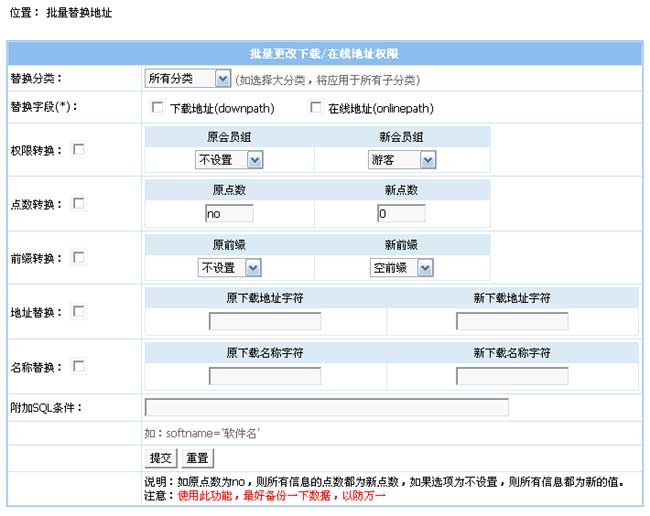Enable the 权限转换 checkbox
This screenshot has width=650, height=516.
point(79,150)
